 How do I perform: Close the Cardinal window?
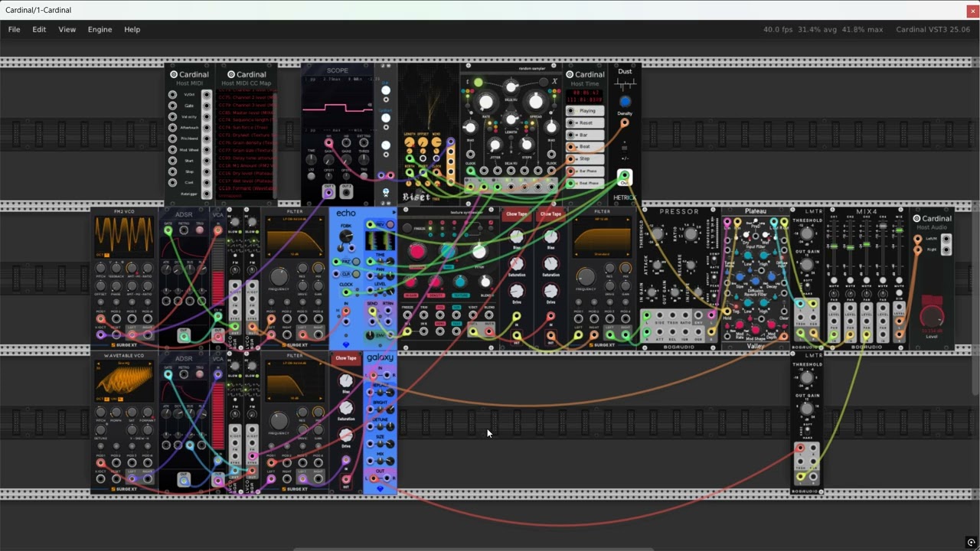972,10
